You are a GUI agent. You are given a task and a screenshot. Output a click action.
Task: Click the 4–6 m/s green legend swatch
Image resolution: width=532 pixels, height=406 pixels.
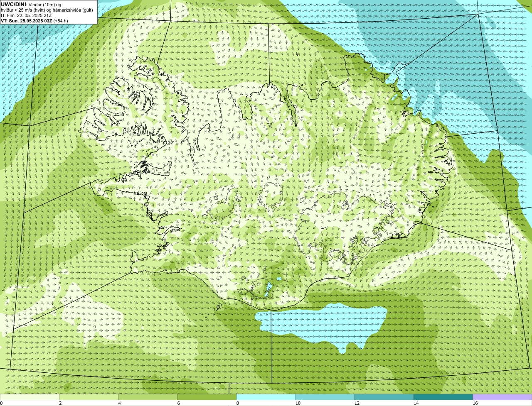(148, 397)
